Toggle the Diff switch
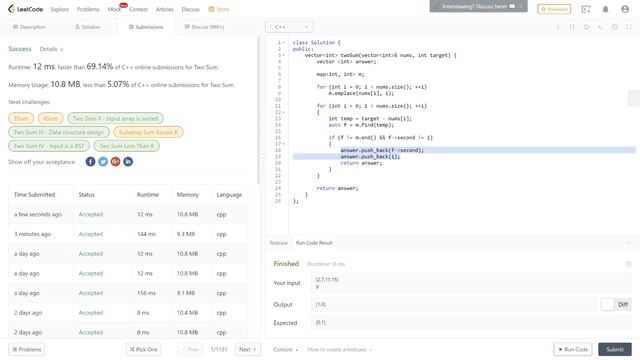 tap(616, 304)
